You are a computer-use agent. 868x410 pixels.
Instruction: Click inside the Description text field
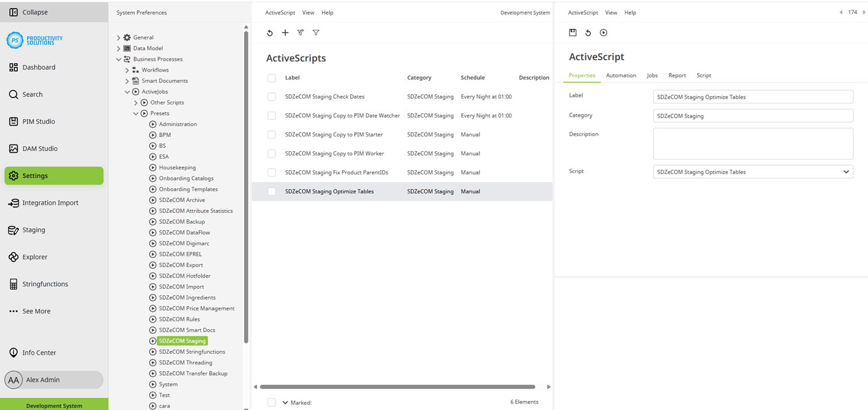pyautogui.click(x=752, y=143)
